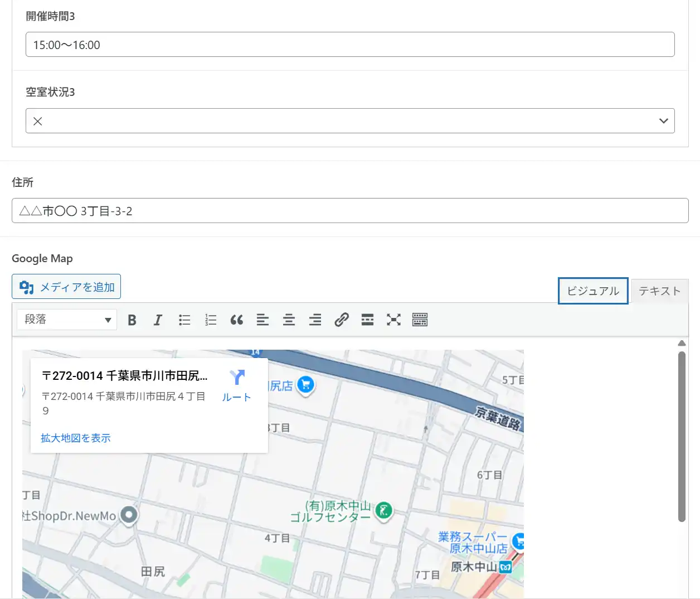The image size is (700, 599).
Task: Insert a bulleted list
Action: [184, 320]
